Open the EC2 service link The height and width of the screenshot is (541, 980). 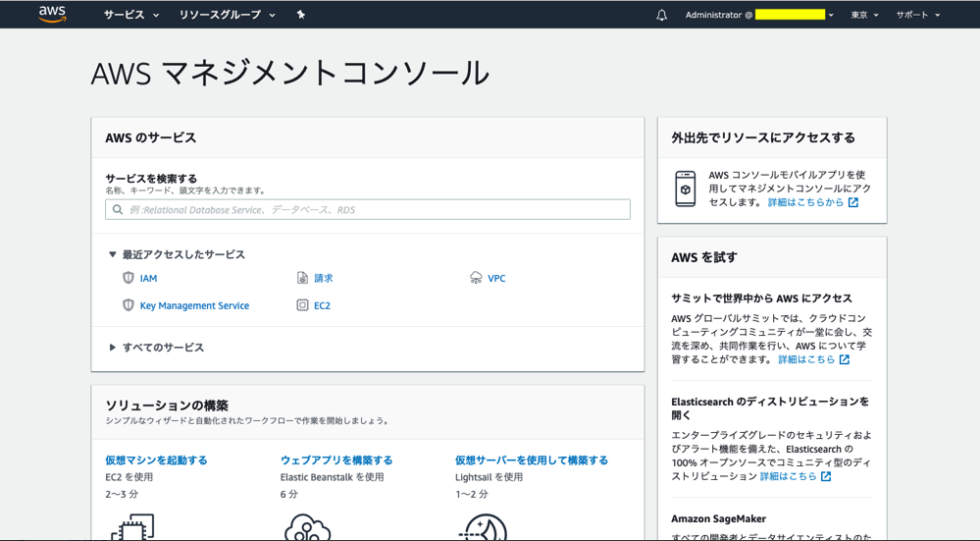pos(322,305)
